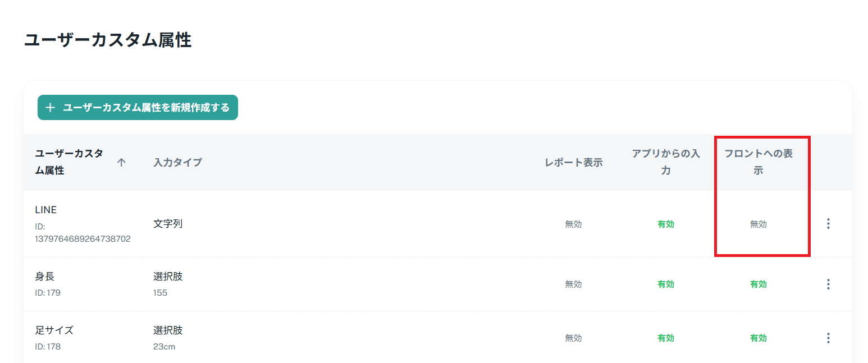
Task: Select the 身長 attribute row name
Action: tap(45, 277)
